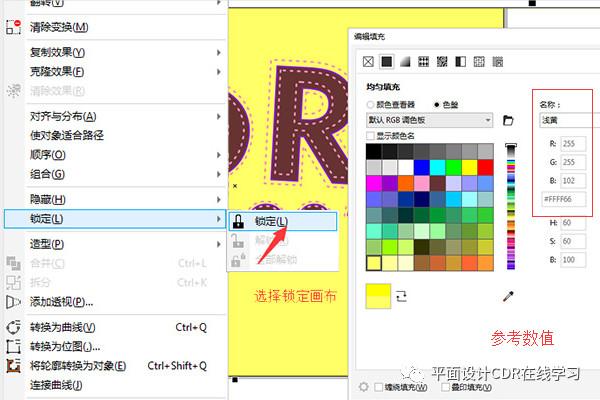Click the 添加透视 perspective icon
Image resolution: width=600 pixels, height=400 pixels.
pyautogui.click(x=13, y=302)
